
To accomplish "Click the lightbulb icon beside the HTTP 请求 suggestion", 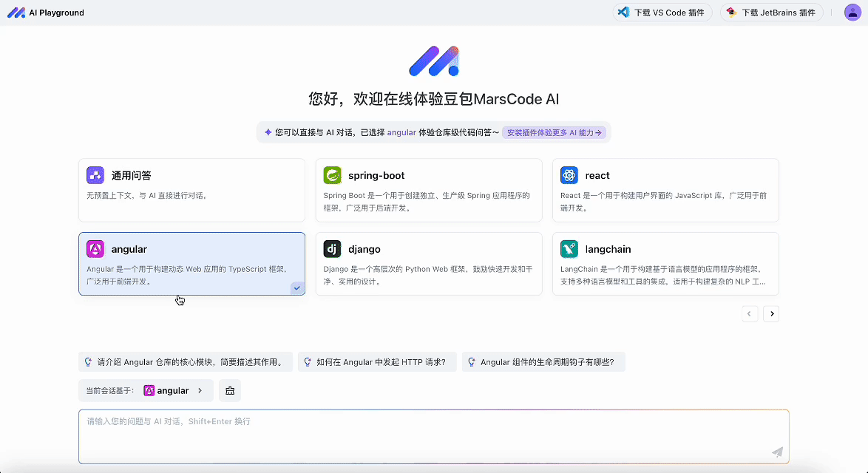I will pyautogui.click(x=308, y=362).
